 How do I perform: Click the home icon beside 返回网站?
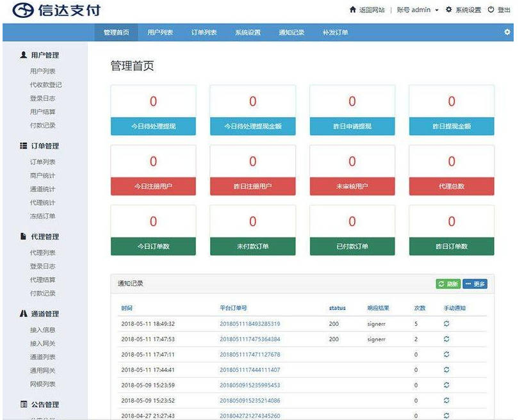(352, 10)
